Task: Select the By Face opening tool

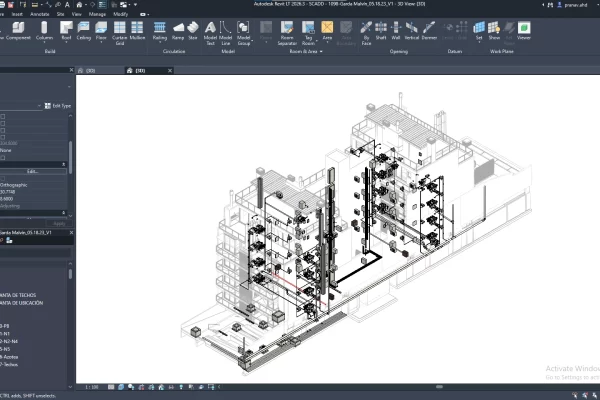Action: (366, 33)
